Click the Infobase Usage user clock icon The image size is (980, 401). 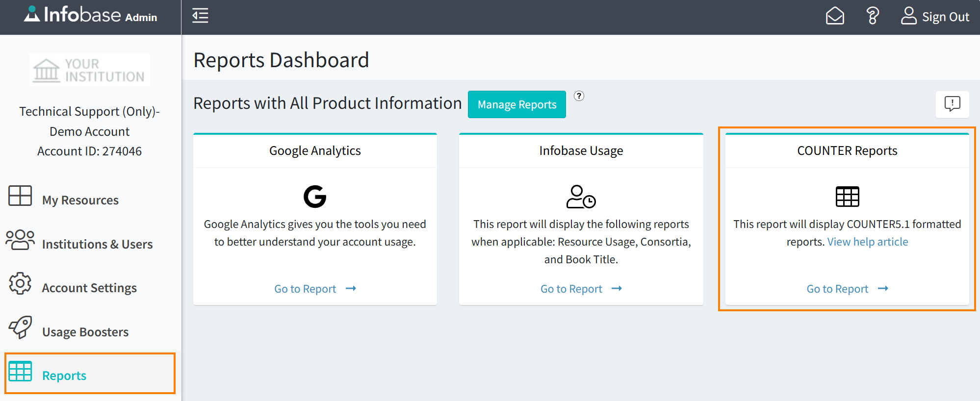click(x=581, y=197)
